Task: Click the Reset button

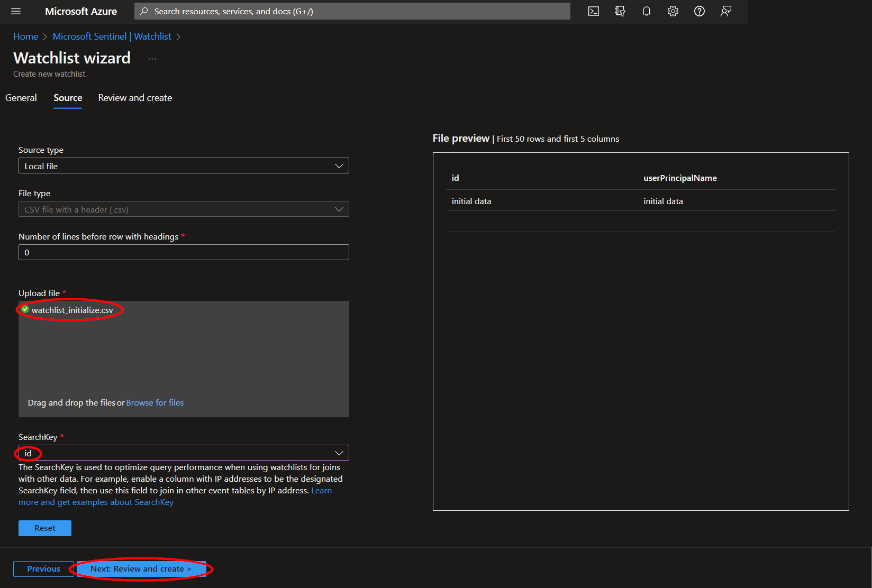Action: (x=45, y=528)
